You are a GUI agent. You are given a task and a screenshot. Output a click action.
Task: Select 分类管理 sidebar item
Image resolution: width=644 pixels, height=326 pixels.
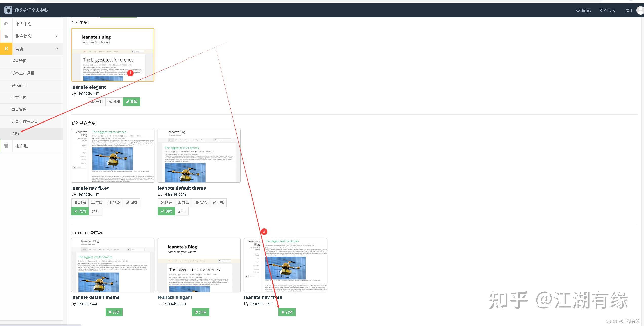pos(19,97)
